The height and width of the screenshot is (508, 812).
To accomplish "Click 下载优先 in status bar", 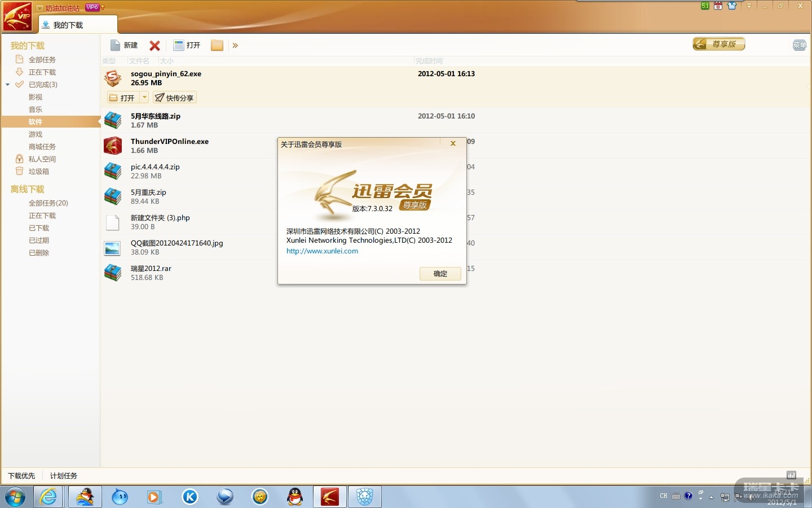I will (x=21, y=476).
